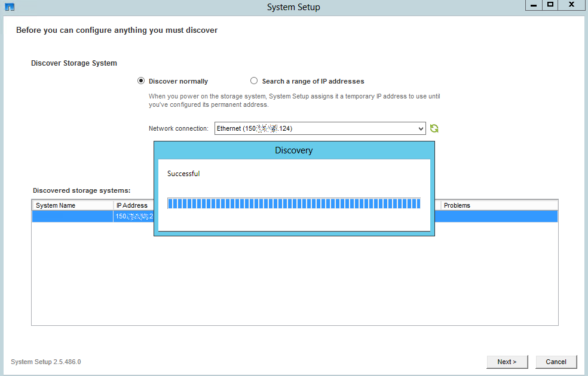This screenshot has width=588, height=376.
Task: Click the Discovery dialog title bar
Action: click(293, 150)
